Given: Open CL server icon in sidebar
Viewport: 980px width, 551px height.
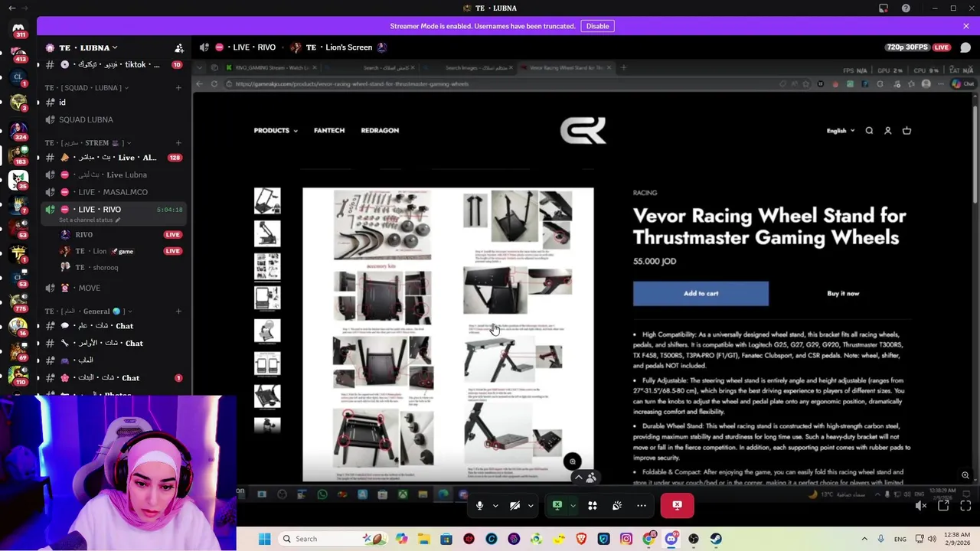Looking at the screenshot, I should click(18, 77).
